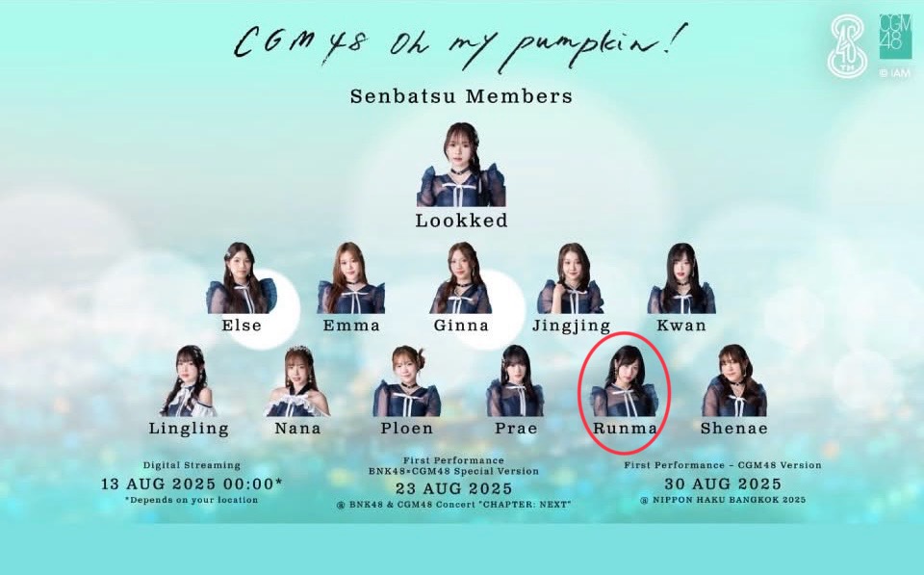Viewport: 924px width, 575px height.
Task: Select Kwan's member photo
Action: coord(681,277)
